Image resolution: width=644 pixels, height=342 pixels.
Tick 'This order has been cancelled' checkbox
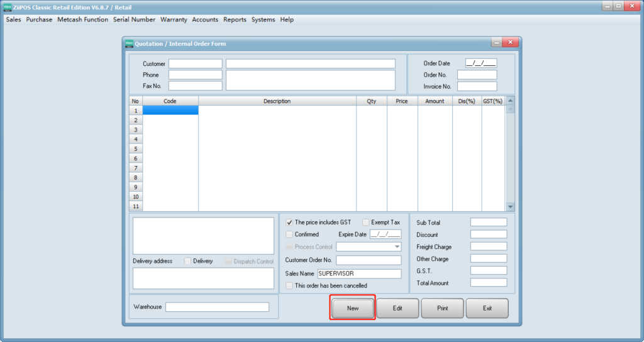[x=289, y=285]
